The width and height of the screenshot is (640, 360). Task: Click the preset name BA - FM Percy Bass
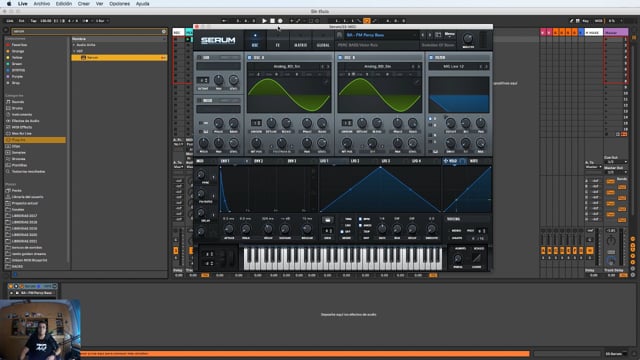pyautogui.click(x=365, y=35)
